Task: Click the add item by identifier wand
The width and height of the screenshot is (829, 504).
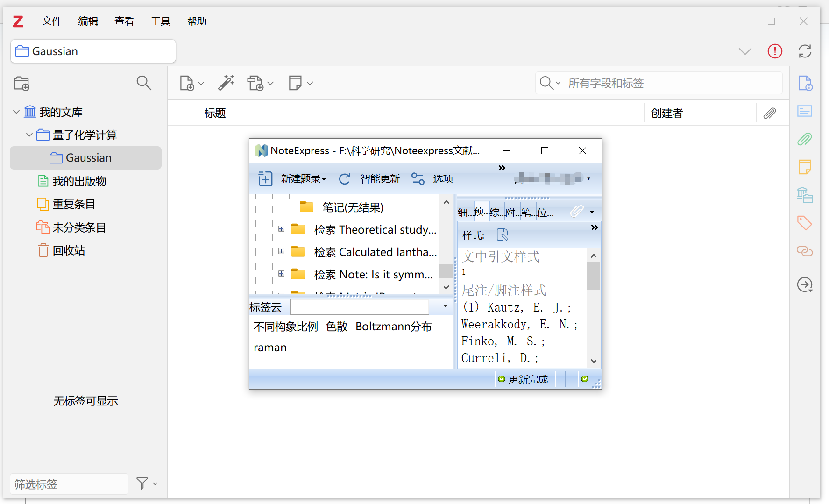Action: 226,83
